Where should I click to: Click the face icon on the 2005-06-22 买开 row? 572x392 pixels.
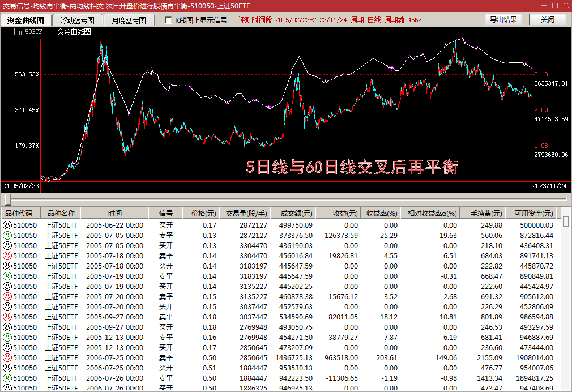tap(7, 225)
